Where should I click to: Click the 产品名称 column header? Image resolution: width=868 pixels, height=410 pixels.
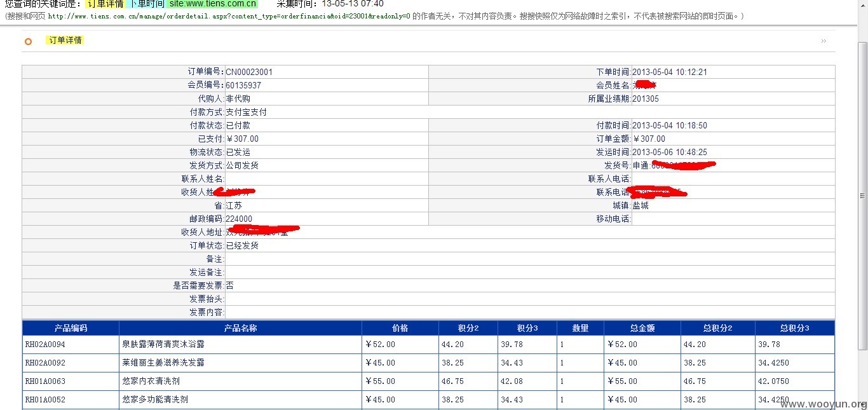click(240, 329)
